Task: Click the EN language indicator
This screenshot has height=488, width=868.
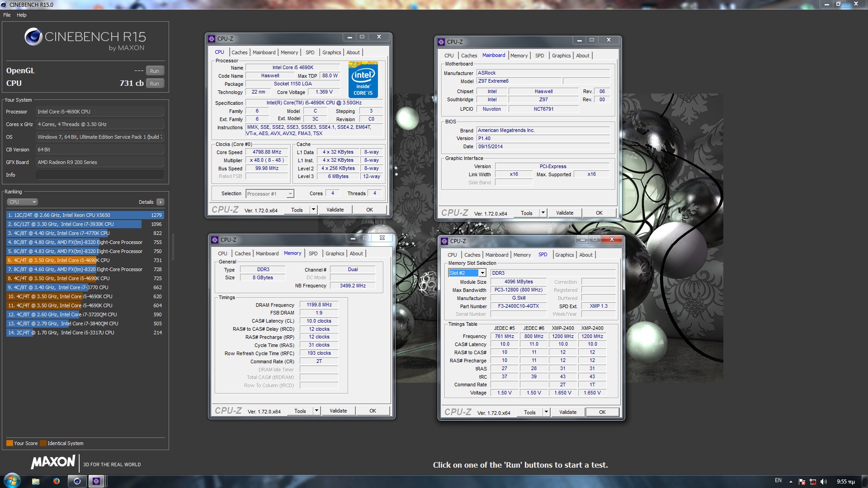Action: [778, 481]
